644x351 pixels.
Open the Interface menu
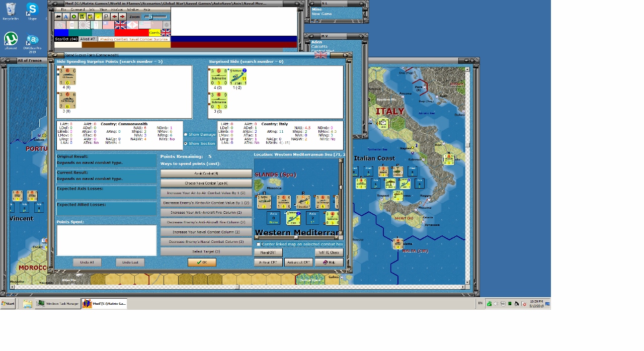coord(117,10)
